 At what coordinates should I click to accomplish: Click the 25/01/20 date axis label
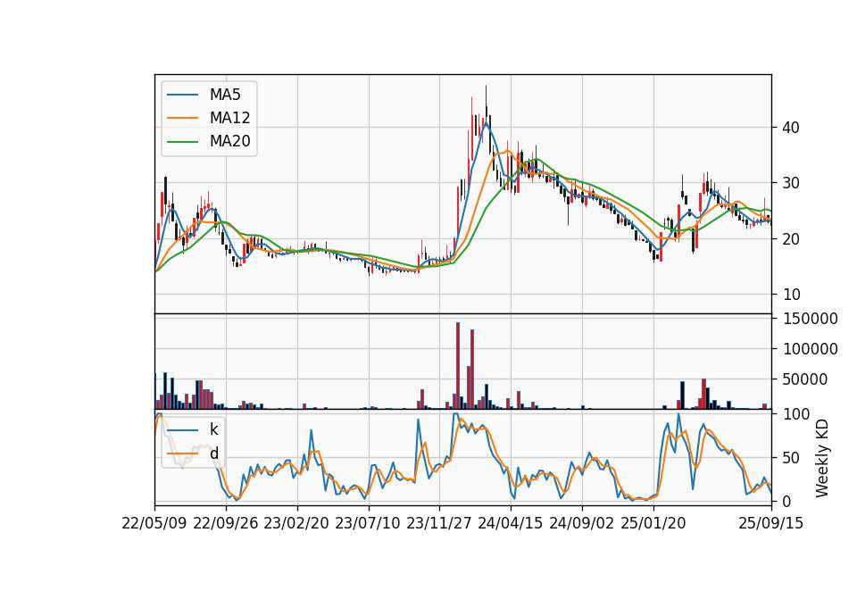(x=653, y=523)
